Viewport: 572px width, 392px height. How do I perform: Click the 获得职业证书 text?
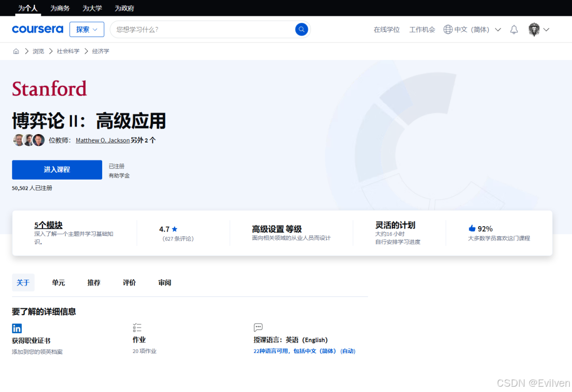coord(31,341)
